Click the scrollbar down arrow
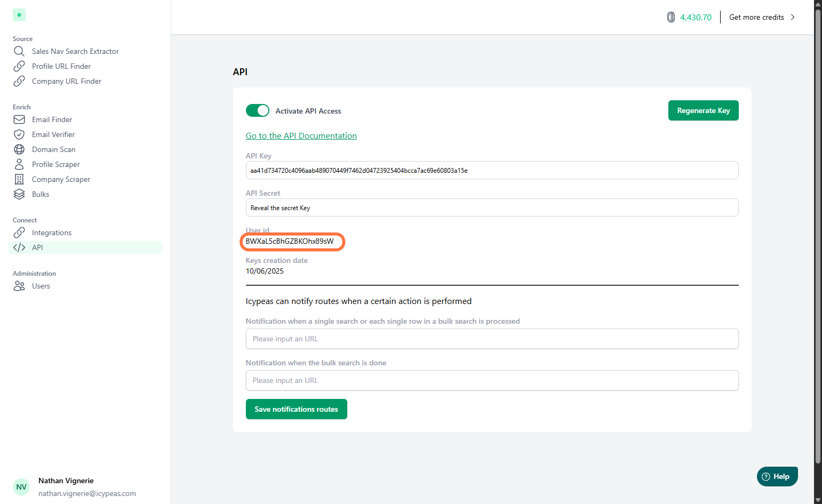 point(818,500)
